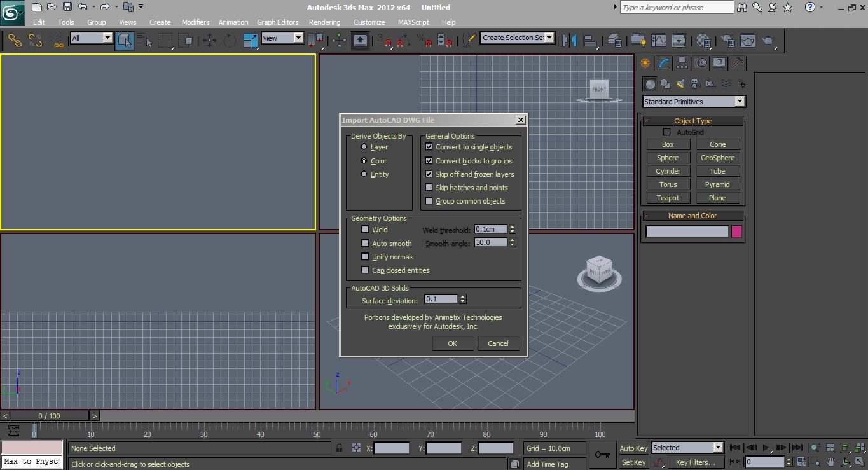Enable Unify normals checkbox
This screenshot has width=868, height=470.
pos(365,257)
